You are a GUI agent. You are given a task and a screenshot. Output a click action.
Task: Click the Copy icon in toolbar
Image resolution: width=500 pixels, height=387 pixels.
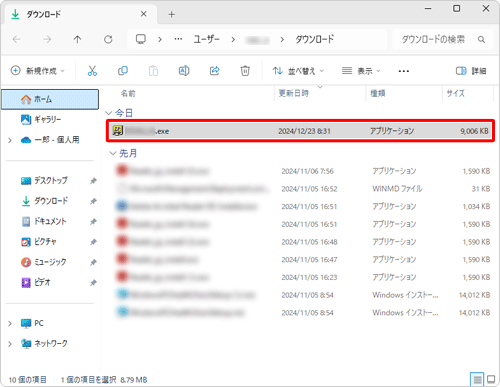(123, 71)
